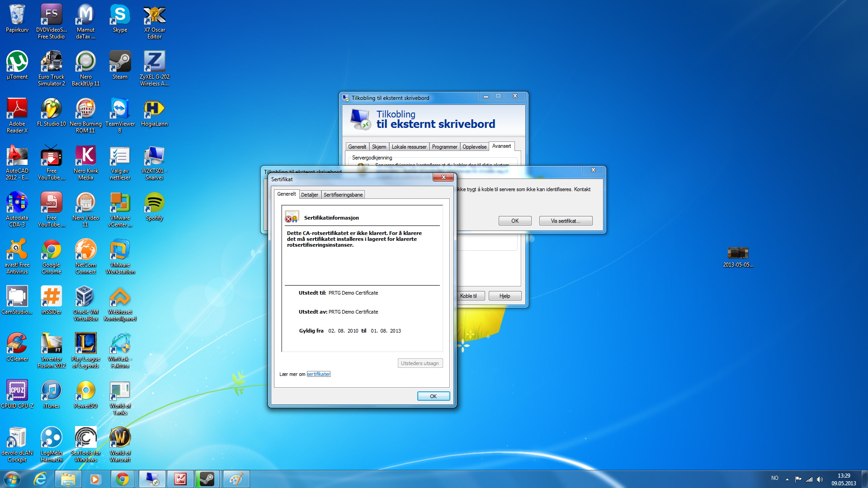Image resolution: width=868 pixels, height=488 pixels.
Task: Open avast! Free Antivirus shortcut
Action: point(17,256)
